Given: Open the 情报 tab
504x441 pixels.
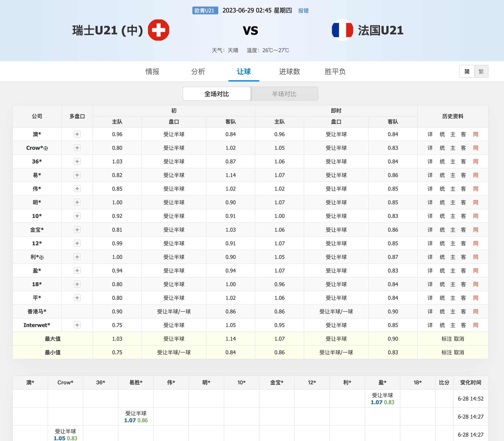Looking at the screenshot, I should click(152, 72).
